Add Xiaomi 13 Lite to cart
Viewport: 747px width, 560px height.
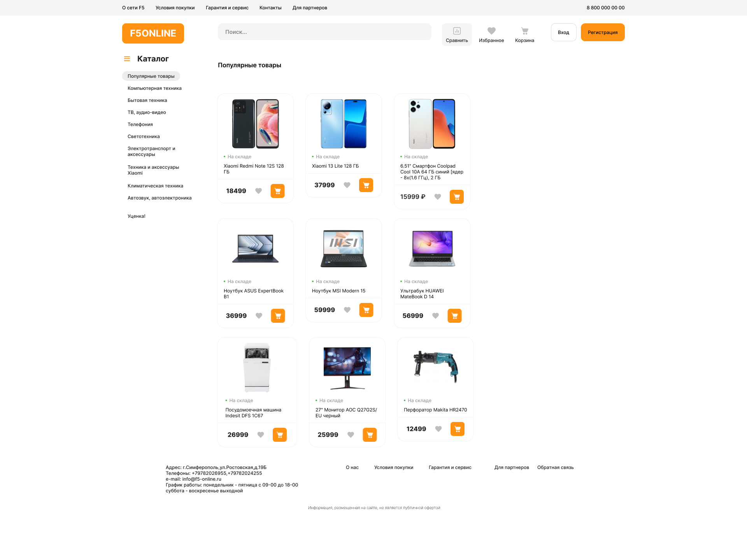coord(366,185)
